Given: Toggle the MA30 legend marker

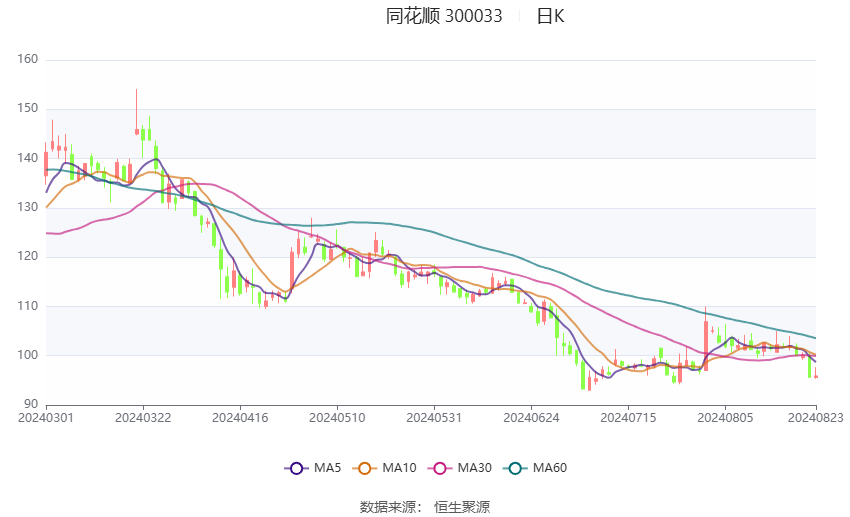Looking at the screenshot, I should point(440,468).
